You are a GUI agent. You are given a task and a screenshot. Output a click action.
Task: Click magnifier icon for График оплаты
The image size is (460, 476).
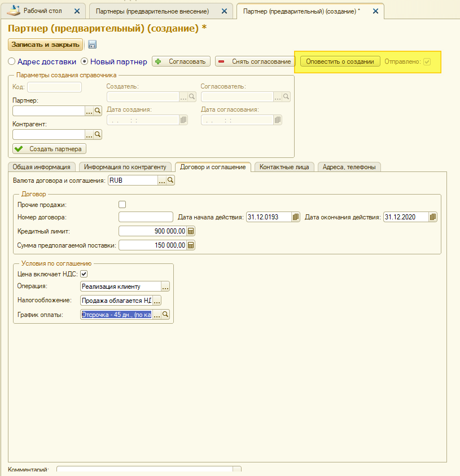pos(165,315)
